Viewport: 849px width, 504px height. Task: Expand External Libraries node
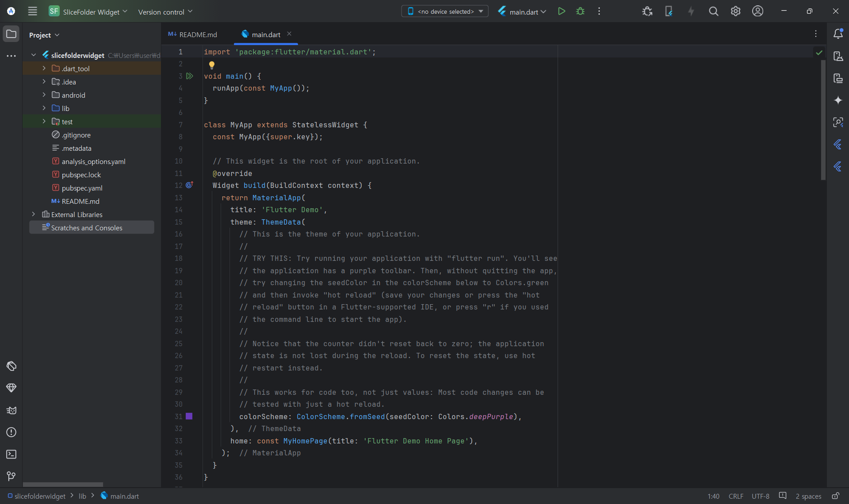[x=34, y=214]
